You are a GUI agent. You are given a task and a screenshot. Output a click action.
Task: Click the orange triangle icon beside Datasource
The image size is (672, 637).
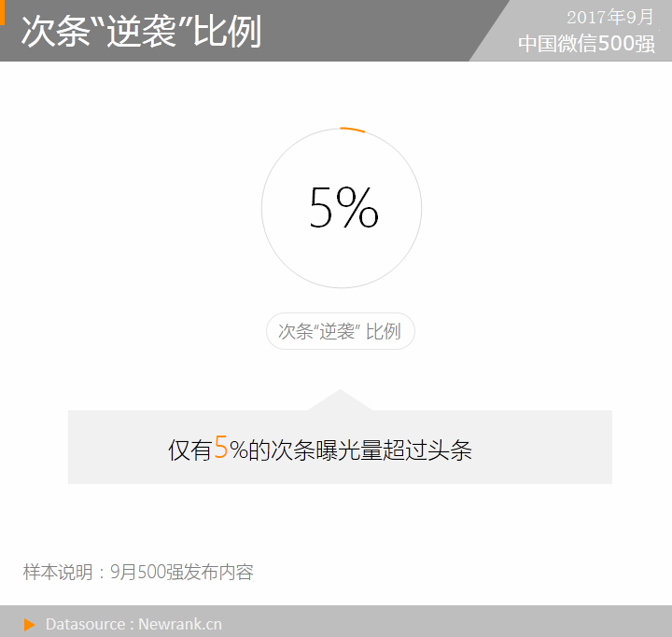click(x=29, y=625)
